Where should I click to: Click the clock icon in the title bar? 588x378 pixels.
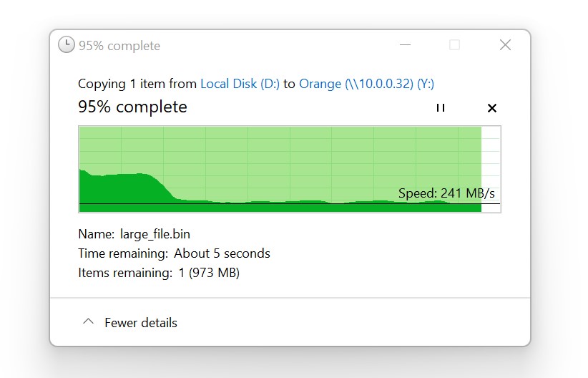click(x=66, y=45)
